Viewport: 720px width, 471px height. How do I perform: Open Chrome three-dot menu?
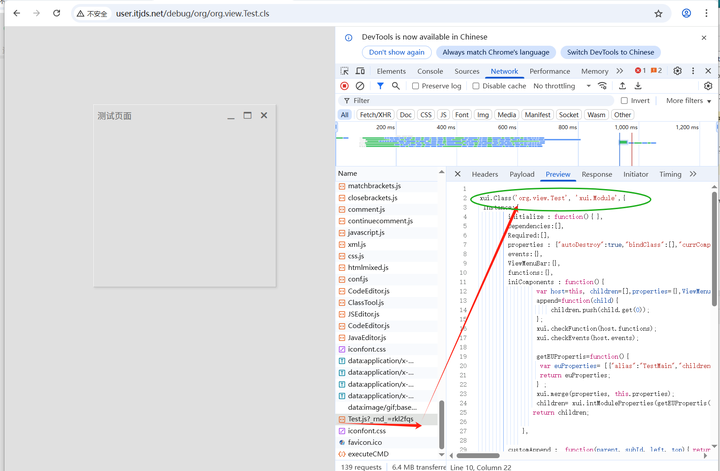point(706,13)
